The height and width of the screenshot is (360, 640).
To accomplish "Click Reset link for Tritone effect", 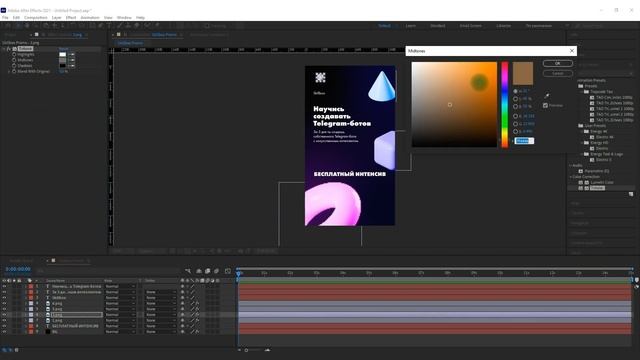I will pos(64,49).
